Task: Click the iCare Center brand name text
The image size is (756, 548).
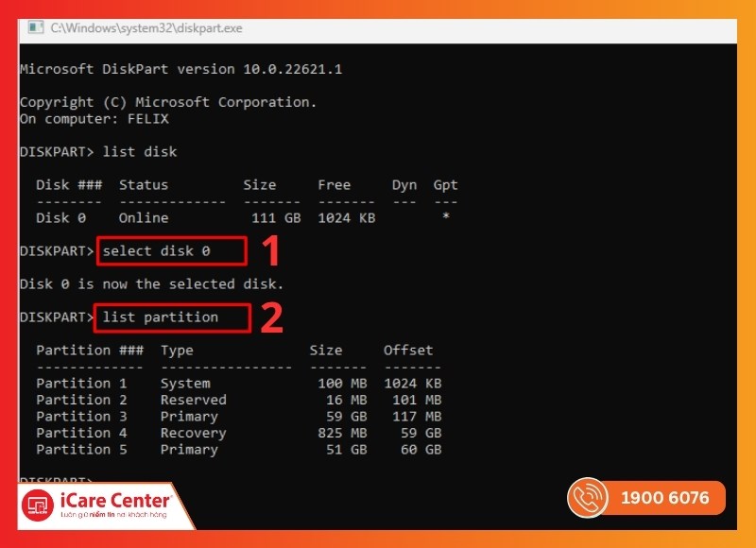Action: click(114, 500)
